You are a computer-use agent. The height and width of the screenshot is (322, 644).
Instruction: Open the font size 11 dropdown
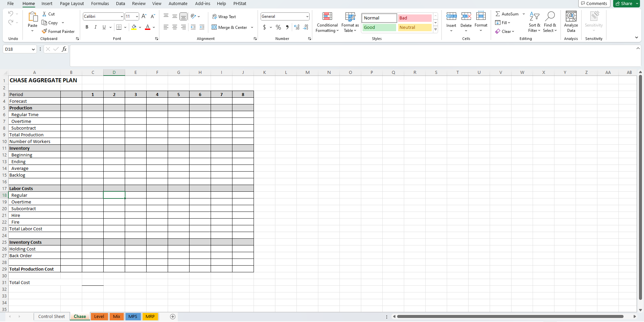point(137,16)
